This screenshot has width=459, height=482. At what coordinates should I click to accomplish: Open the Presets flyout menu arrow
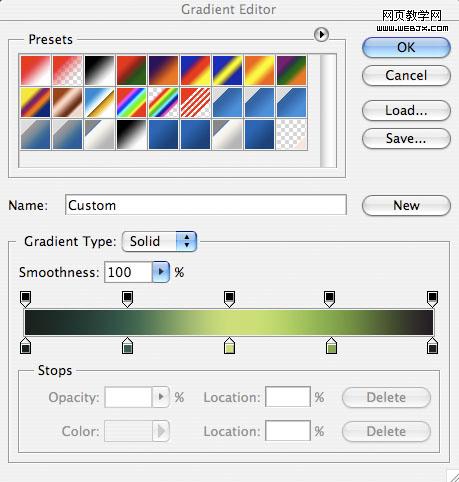pyautogui.click(x=321, y=34)
